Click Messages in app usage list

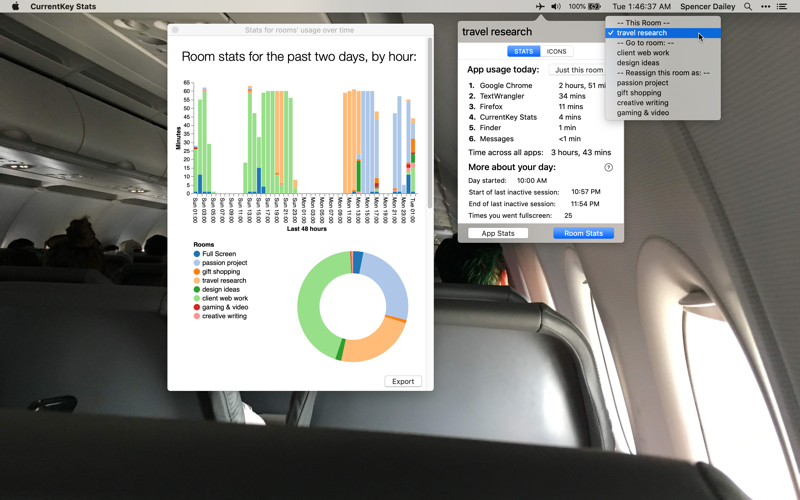click(x=496, y=139)
